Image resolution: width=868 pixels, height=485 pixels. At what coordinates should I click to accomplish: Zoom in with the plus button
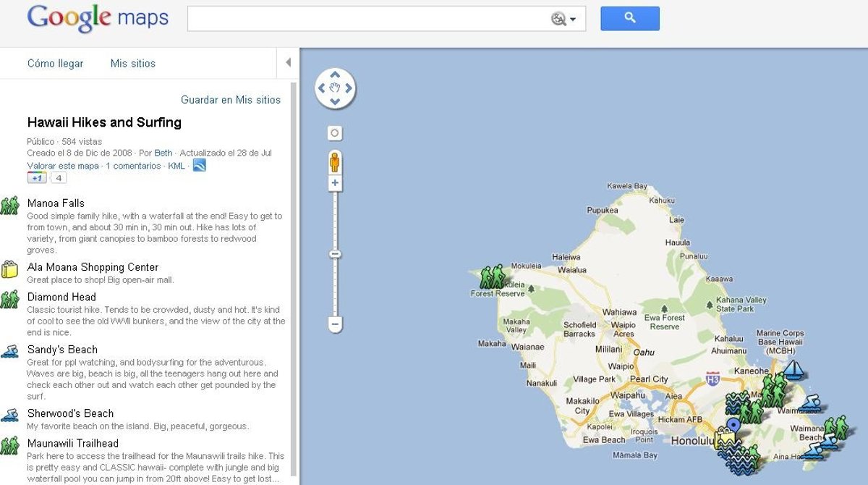coord(335,183)
